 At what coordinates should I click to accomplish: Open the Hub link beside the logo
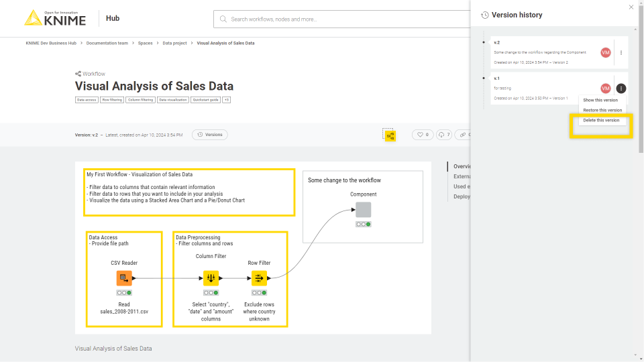click(x=113, y=18)
